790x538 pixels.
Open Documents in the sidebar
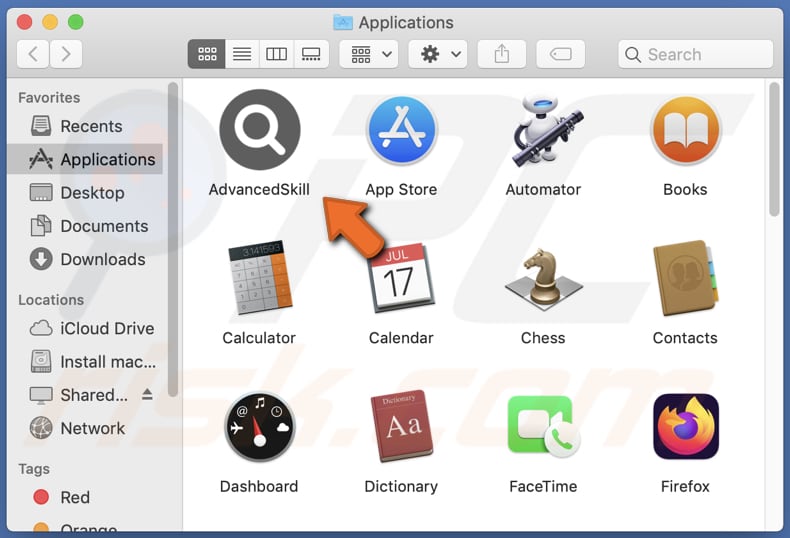click(x=85, y=226)
